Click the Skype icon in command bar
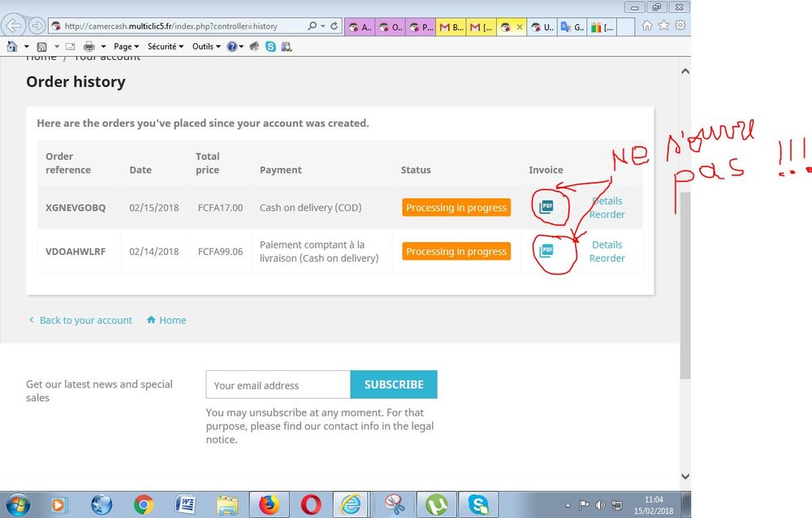Image resolution: width=812 pixels, height=518 pixels. [270, 46]
